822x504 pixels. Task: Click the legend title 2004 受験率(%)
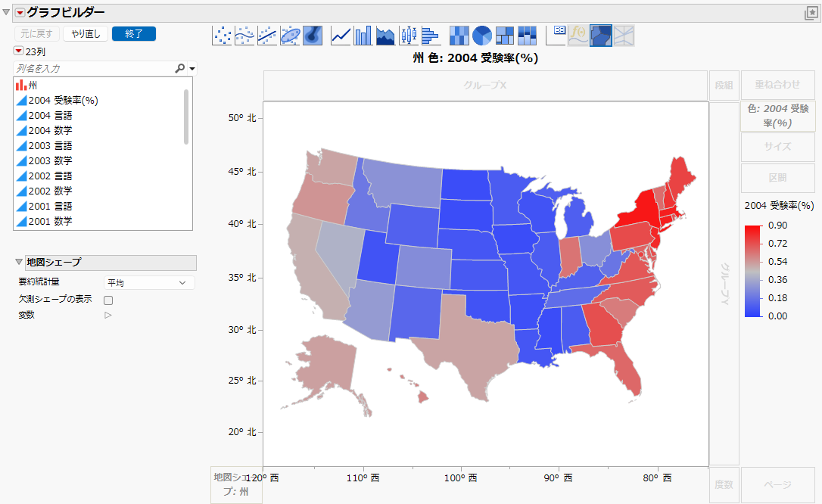[779, 205]
